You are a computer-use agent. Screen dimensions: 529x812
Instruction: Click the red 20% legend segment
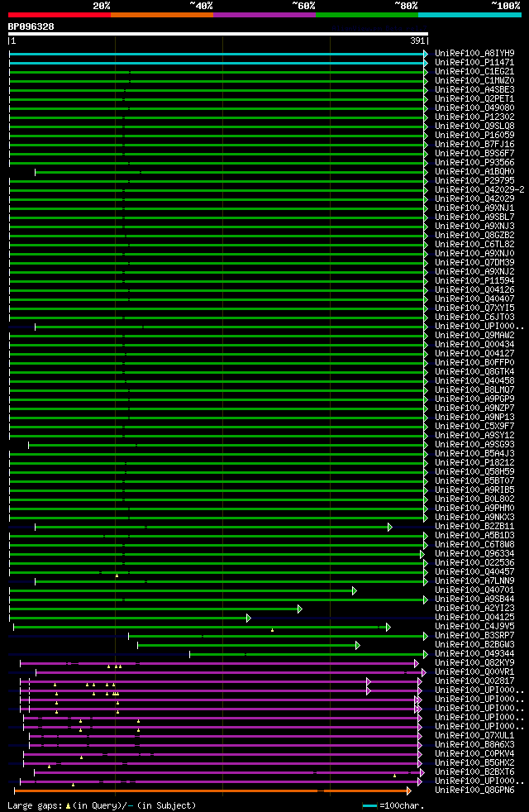pyautogui.click(x=60, y=15)
